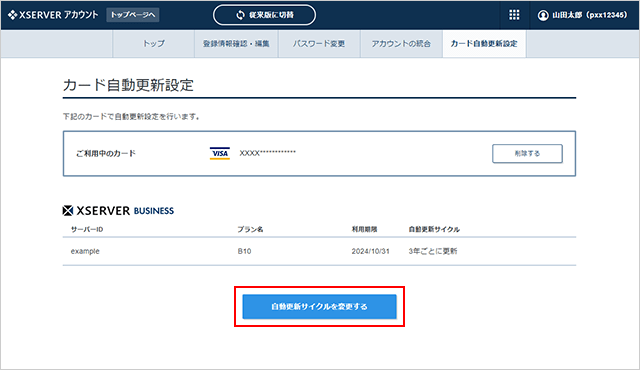Image resolution: width=640 pixels, height=370 pixels.
Task: Click the 自動更新サイクル column header
Action: click(434, 229)
